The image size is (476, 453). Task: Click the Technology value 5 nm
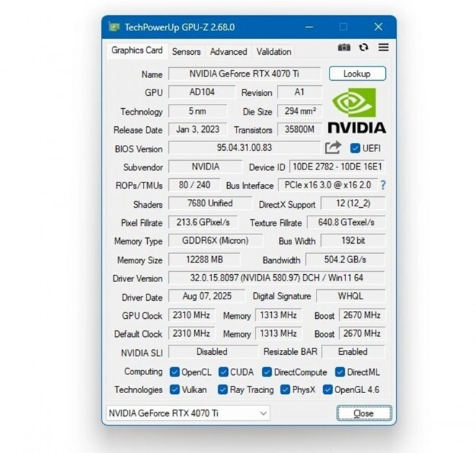point(198,111)
